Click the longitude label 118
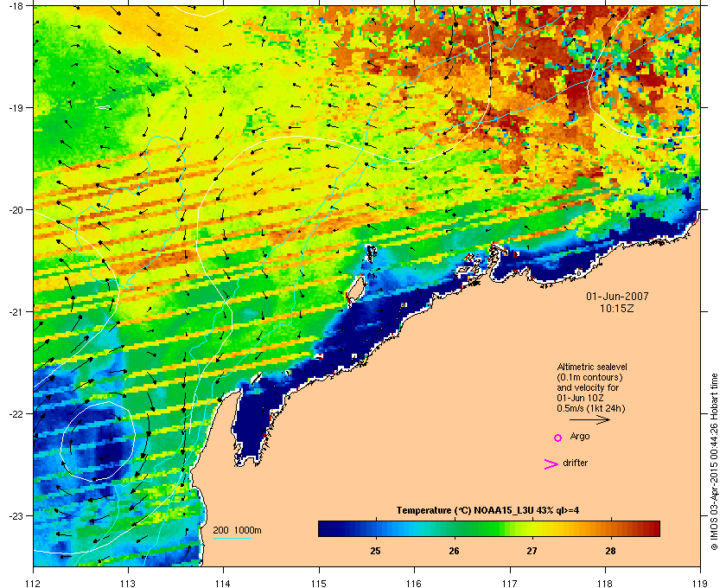The image size is (726, 588). [605, 584]
